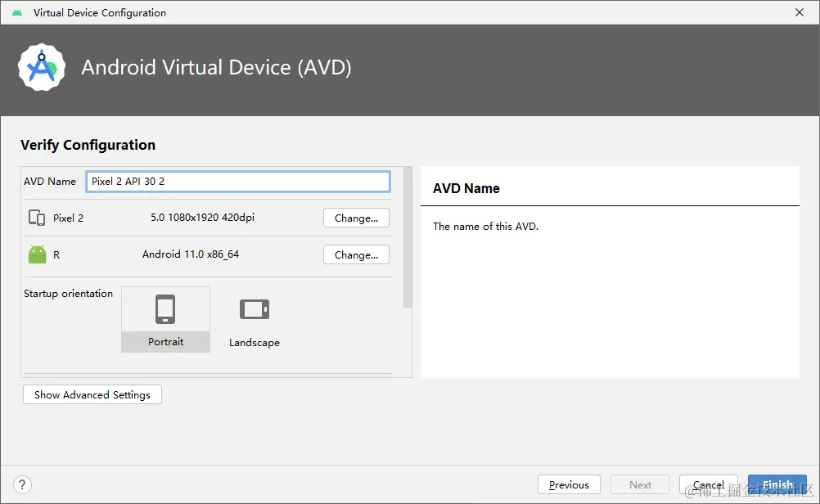Click the Pixel 2 device icon

pyautogui.click(x=37, y=218)
